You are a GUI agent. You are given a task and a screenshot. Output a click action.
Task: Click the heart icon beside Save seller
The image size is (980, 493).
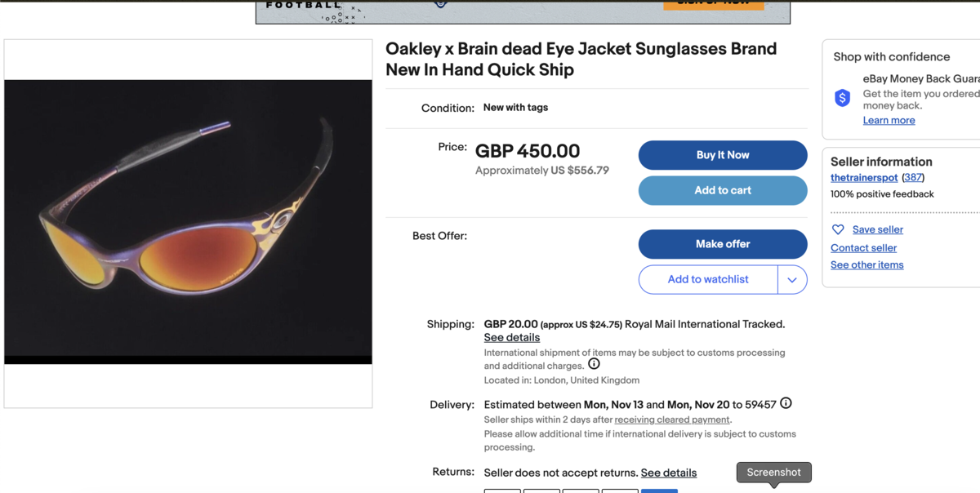(838, 229)
